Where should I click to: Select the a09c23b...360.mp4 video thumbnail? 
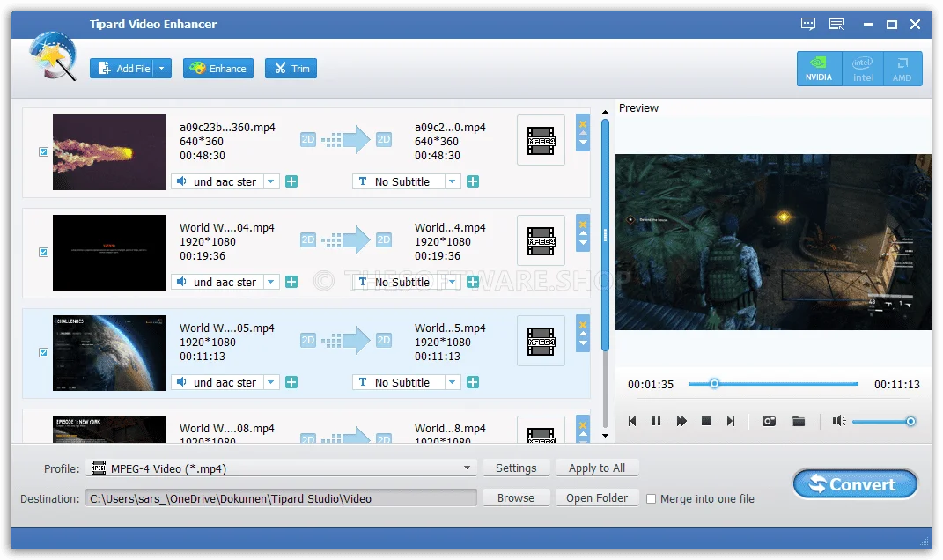109,152
